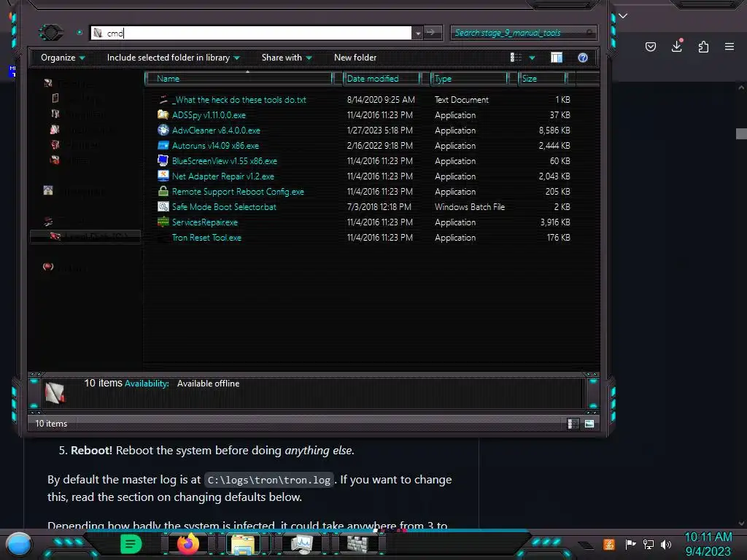Show the preview pane
Screen dimensions: 747x560
(x=557, y=58)
